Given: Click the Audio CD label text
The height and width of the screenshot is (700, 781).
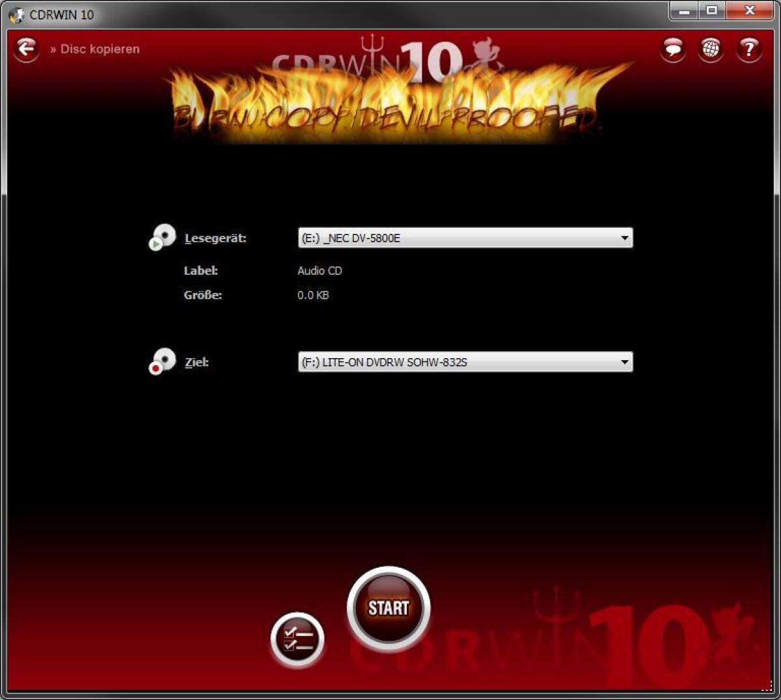Looking at the screenshot, I should pos(320,270).
